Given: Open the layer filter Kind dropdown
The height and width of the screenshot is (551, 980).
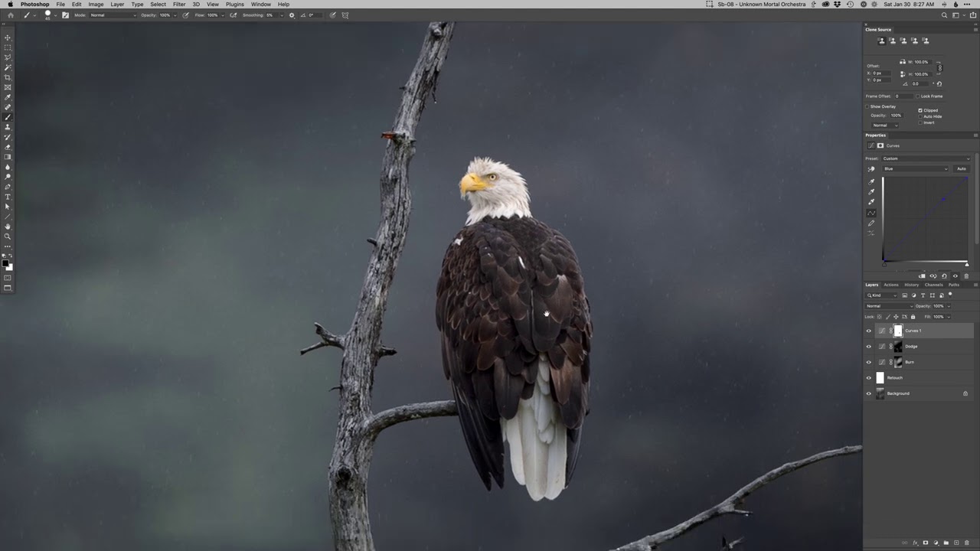Looking at the screenshot, I should (882, 295).
